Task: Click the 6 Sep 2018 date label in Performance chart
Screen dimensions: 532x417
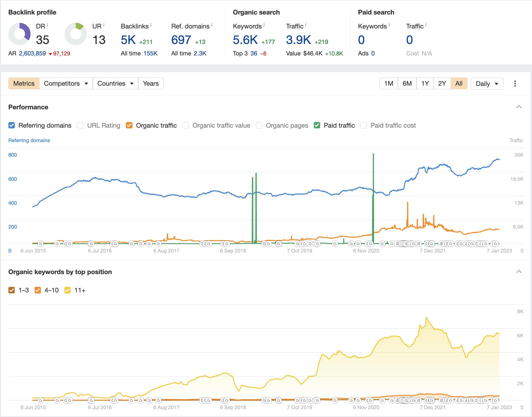Action: click(233, 251)
